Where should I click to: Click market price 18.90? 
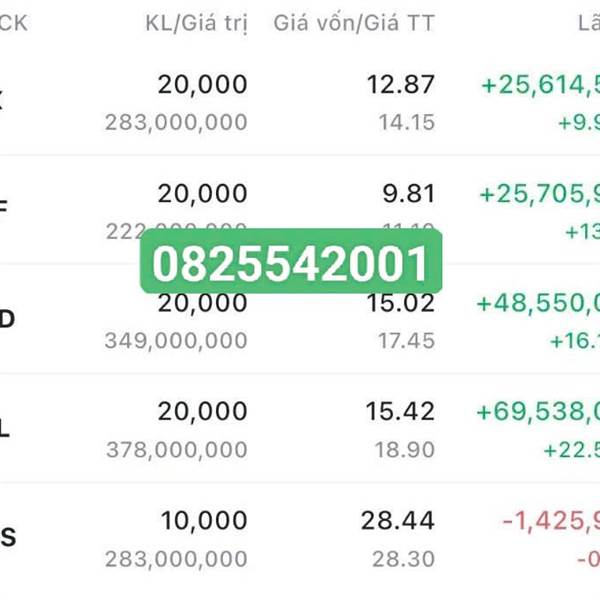click(x=404, y=450)
